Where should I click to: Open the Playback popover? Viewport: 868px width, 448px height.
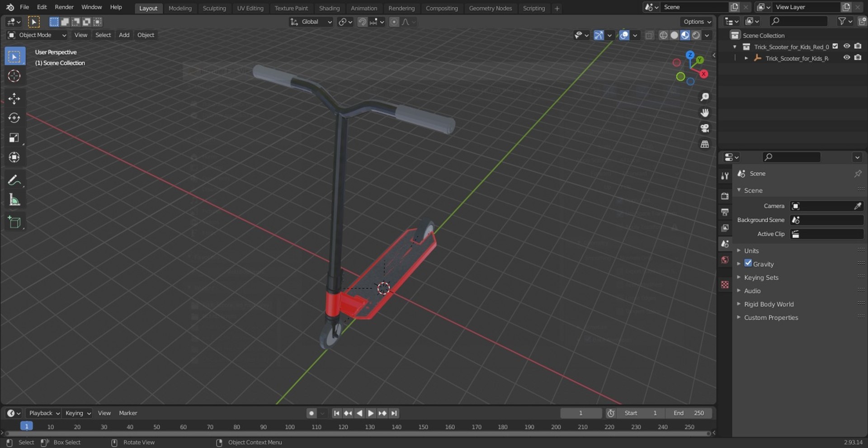44,413
